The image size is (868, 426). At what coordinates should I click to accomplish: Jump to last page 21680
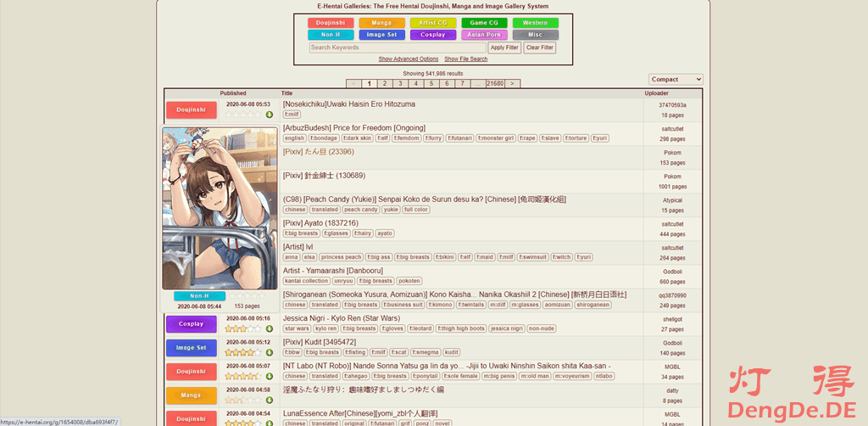pos(495,84)
